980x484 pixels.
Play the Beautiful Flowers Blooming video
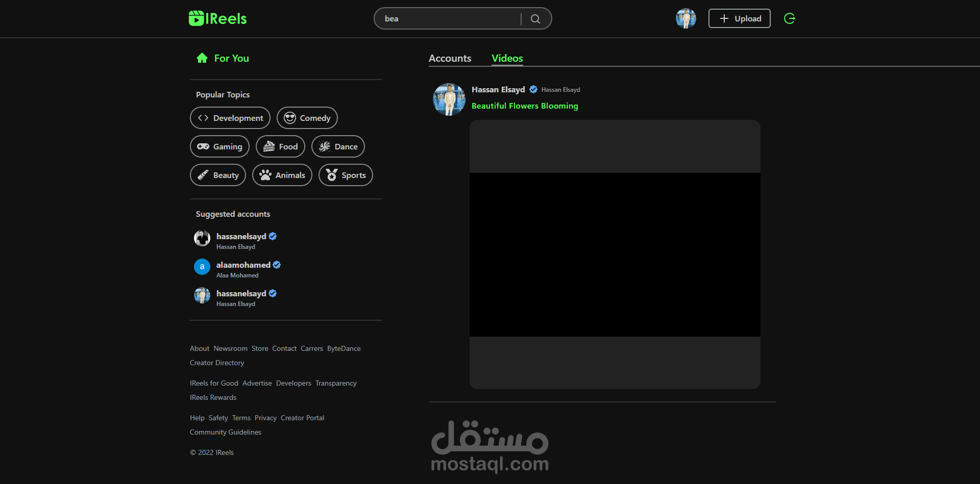click(615, 254)
